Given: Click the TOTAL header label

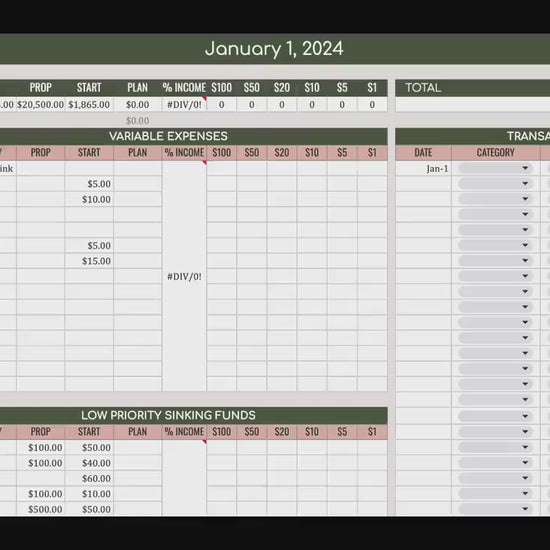Looking at the screenshot, I should point(423,88).
